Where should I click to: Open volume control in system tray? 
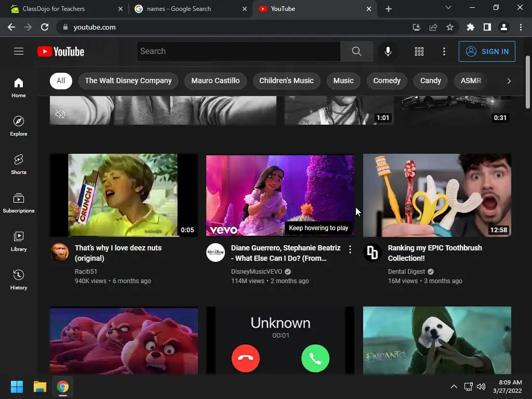[x=481, y=387]
